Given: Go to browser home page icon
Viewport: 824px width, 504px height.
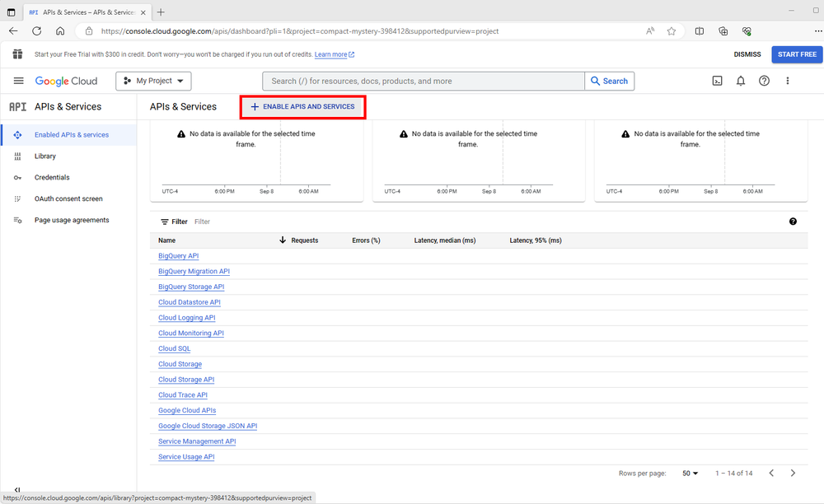Looking at the screenshot, I should [60, 31].
